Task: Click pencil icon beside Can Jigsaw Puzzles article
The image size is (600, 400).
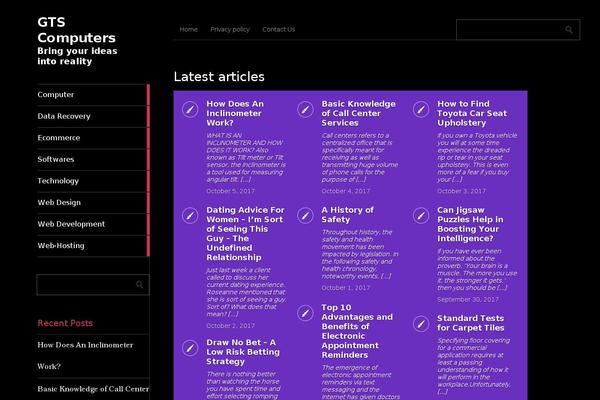Action: (421, 216)
